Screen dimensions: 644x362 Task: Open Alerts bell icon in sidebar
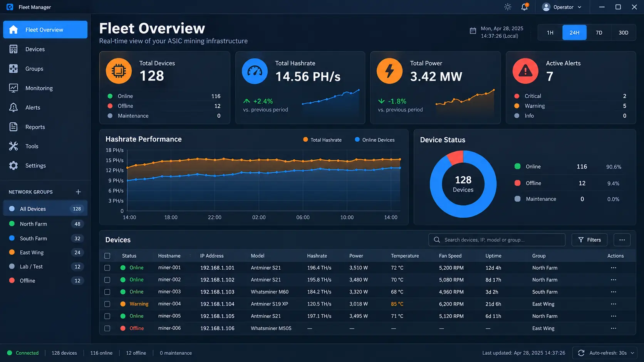[13, 108]
